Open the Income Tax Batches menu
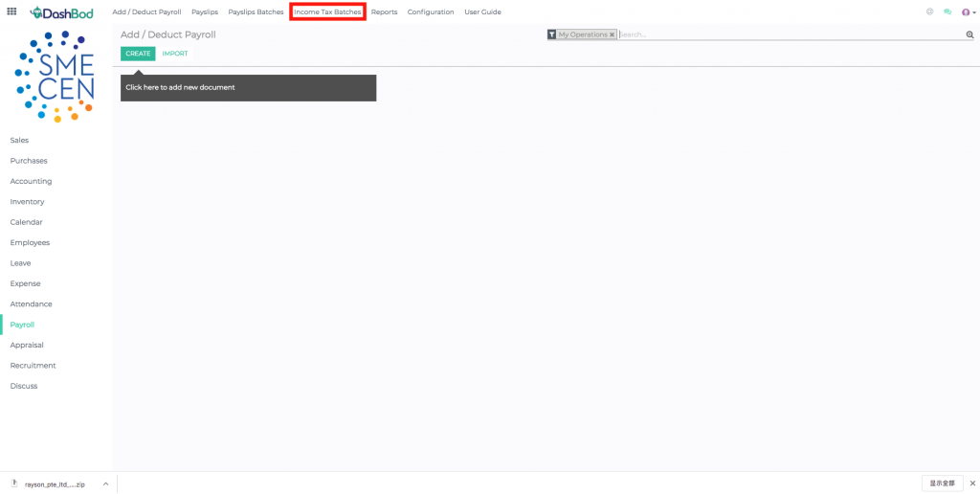Image resolution: width=980 pixels, height=494 pixels. point(327,11)
